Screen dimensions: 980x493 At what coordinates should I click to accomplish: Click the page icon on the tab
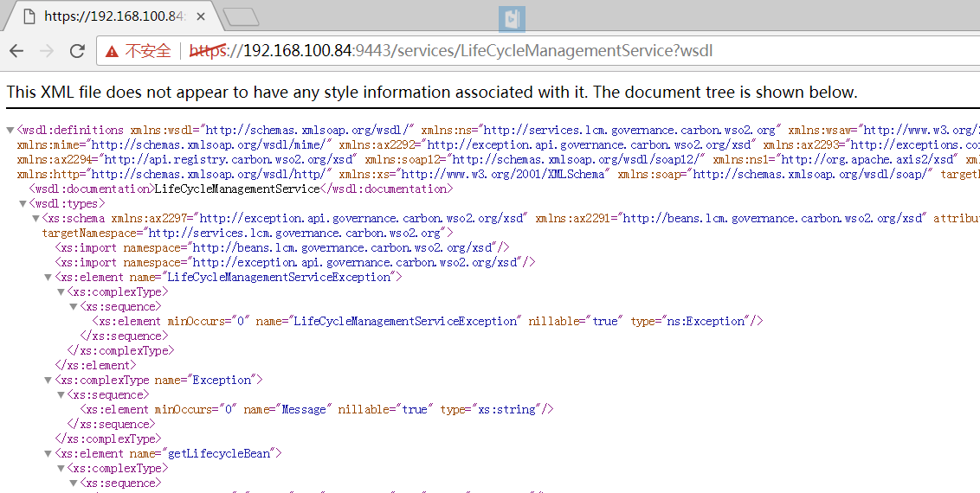point(29,16)
